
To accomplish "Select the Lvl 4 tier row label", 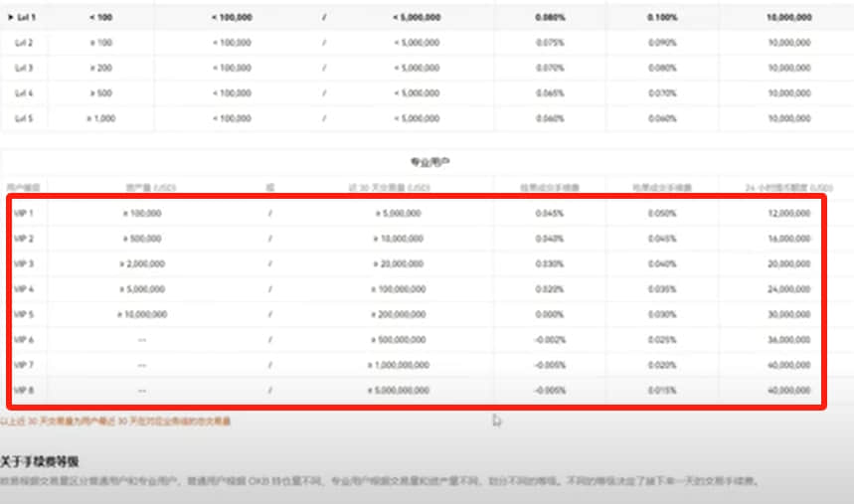I will [x=24, y=93].
